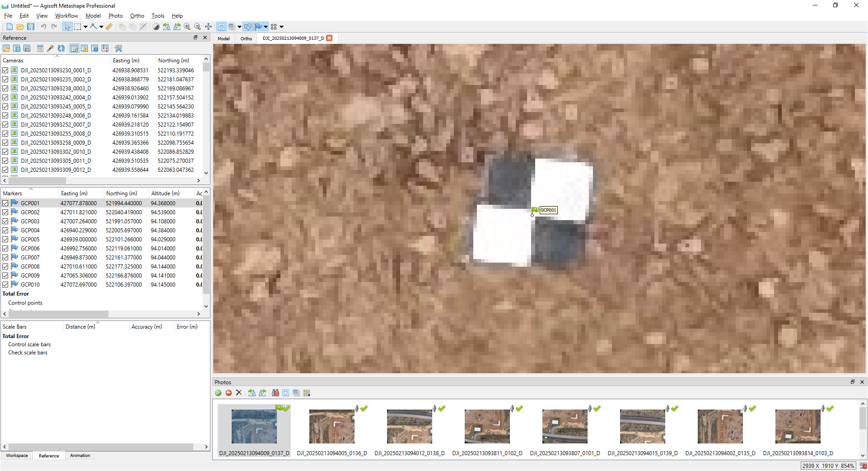The image size is (868, 471).
Task: Toggle the camera DJI_20250213093230_0001_D checkbox
Action: point(5,70)
